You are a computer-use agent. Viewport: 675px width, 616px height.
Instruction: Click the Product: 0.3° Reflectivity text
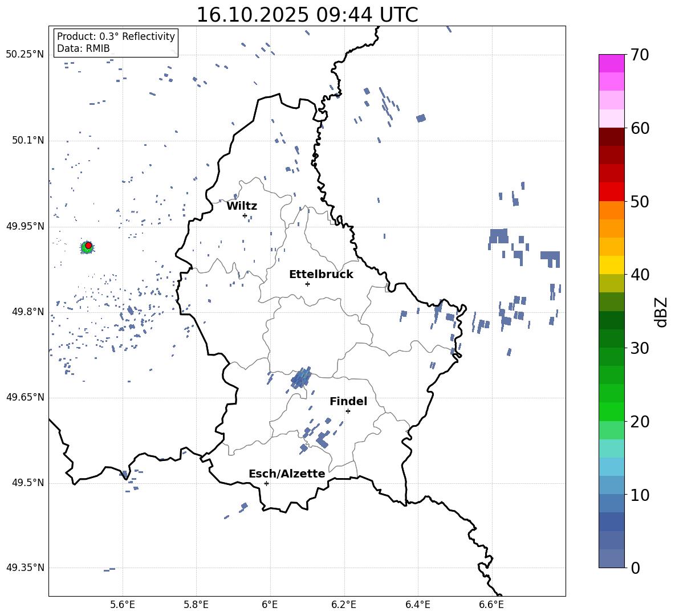point(116,36)
